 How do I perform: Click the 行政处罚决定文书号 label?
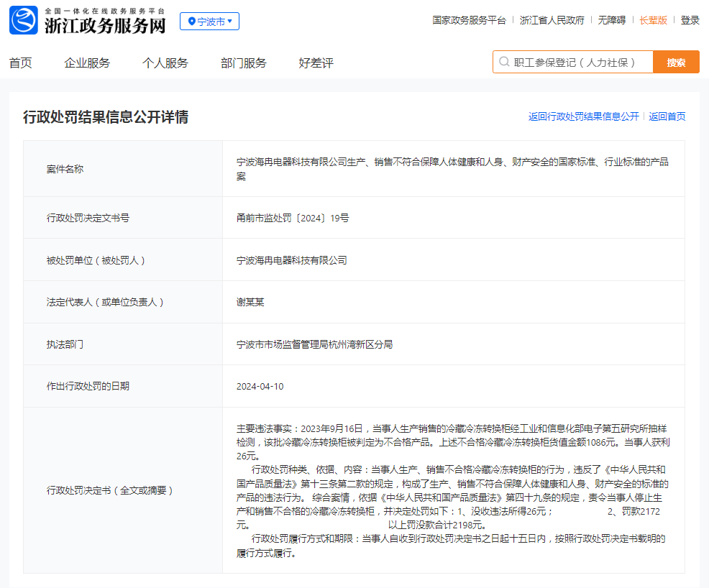coord(88,218)
